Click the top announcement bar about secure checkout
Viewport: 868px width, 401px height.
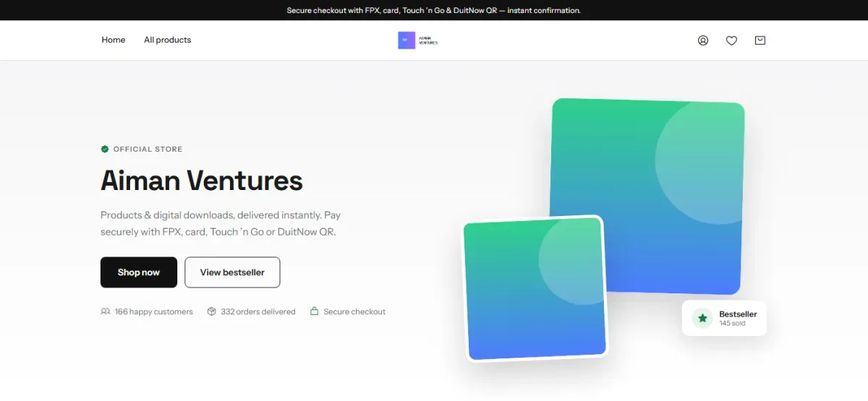click(434, 10)
